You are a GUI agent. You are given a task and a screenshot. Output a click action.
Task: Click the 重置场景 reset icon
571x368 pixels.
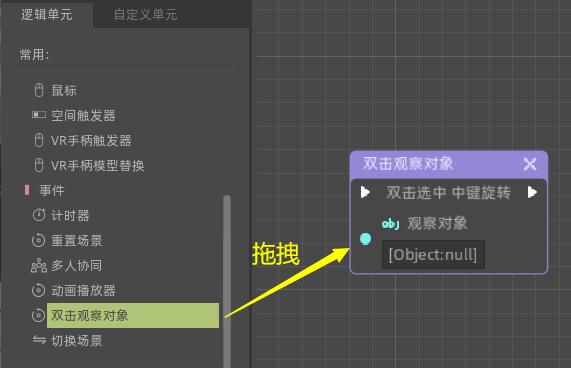pyautogui.click(x=39, y=240)
